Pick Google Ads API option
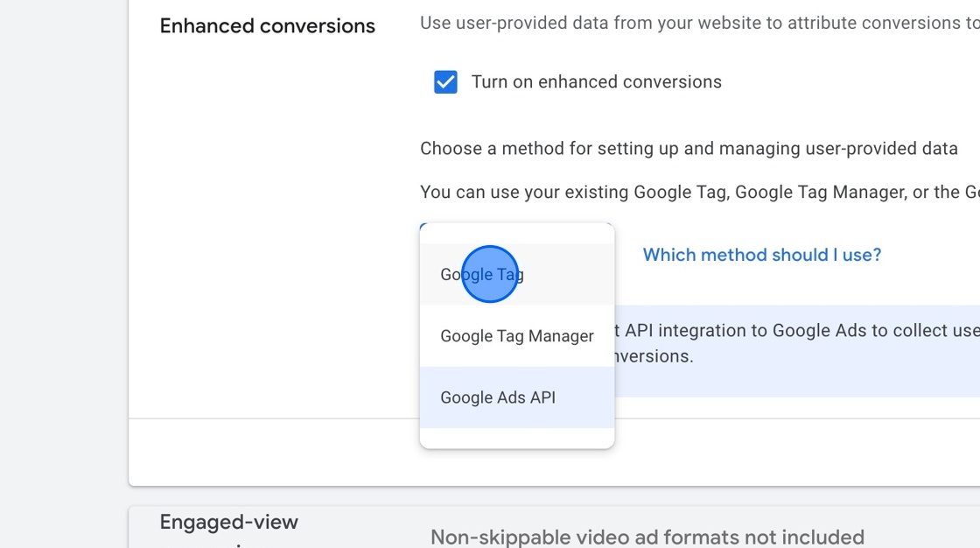The height and width of the screenshot is (548, 980). [517, 397]
